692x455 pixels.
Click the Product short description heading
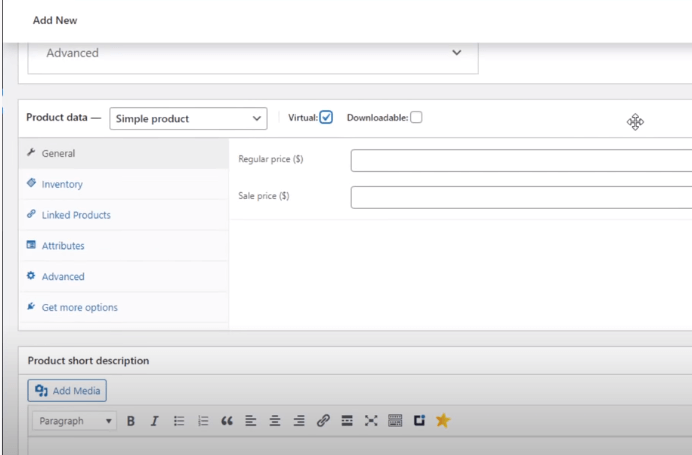(88, 361)
